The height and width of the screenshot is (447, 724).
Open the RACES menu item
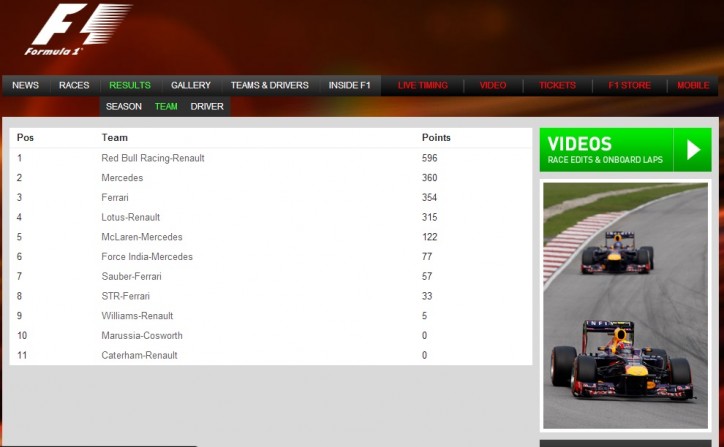(74, 85)
